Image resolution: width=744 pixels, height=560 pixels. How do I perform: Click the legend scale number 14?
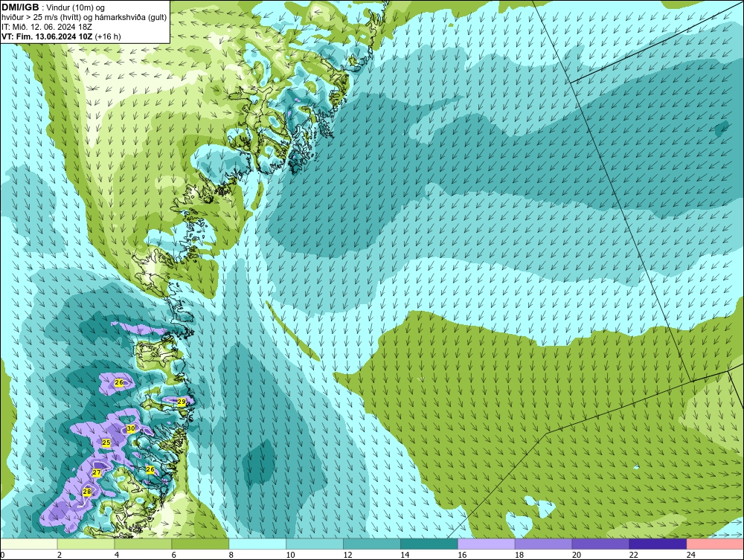click(405, 555)
